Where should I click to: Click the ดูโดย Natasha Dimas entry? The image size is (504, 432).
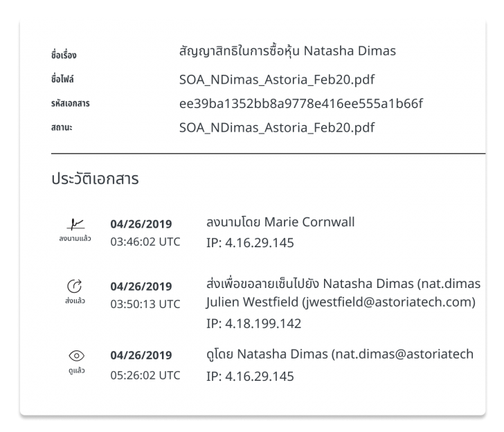(340, 355)
